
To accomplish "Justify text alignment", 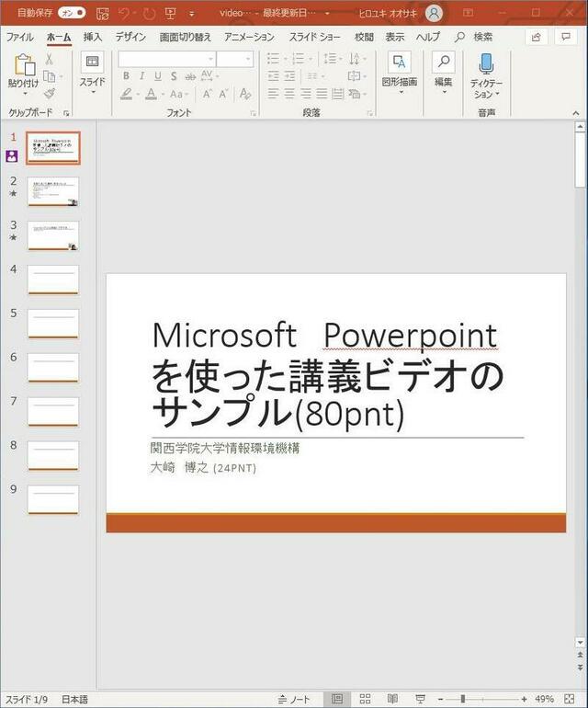I will (322, 94).
